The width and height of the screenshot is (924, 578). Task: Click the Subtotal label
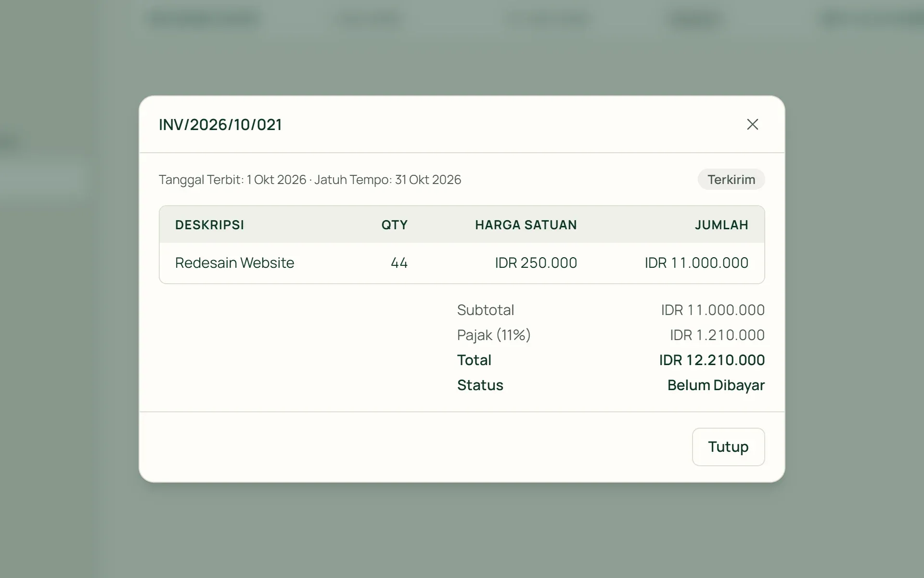point(486,310)
